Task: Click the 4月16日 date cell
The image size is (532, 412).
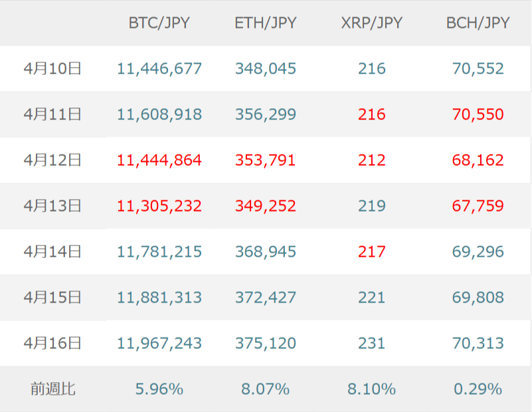Action: tap(52, 344)
